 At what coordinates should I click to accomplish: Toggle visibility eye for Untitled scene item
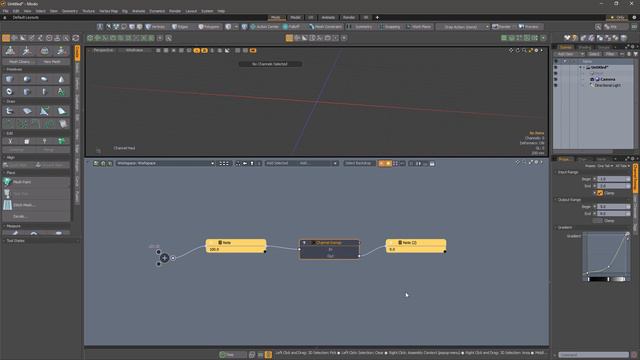pos(556,67)
